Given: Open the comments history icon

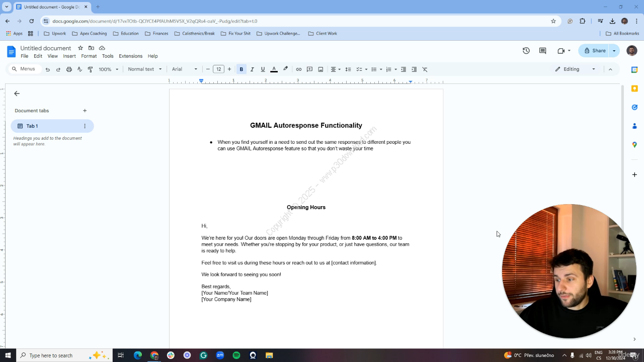Looking at the screenshot, I should coord(543,51).
